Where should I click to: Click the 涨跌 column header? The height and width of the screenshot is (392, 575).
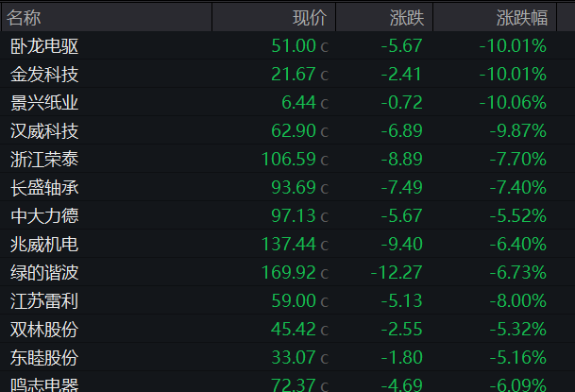406,17
